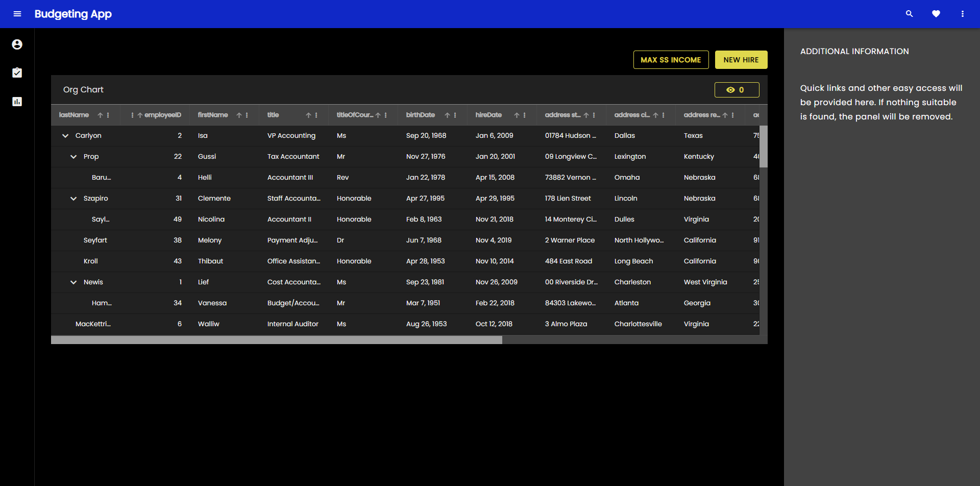Open the bar chart reports sidebar icon
Image resolution: width=980 pixels, height=486 pixels.
(17, 102)
